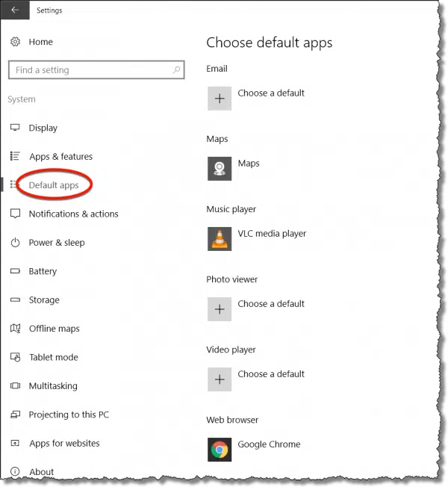Click the Web browser label
The width and height of the screenshot is (448, 487).
coord(232,420)
